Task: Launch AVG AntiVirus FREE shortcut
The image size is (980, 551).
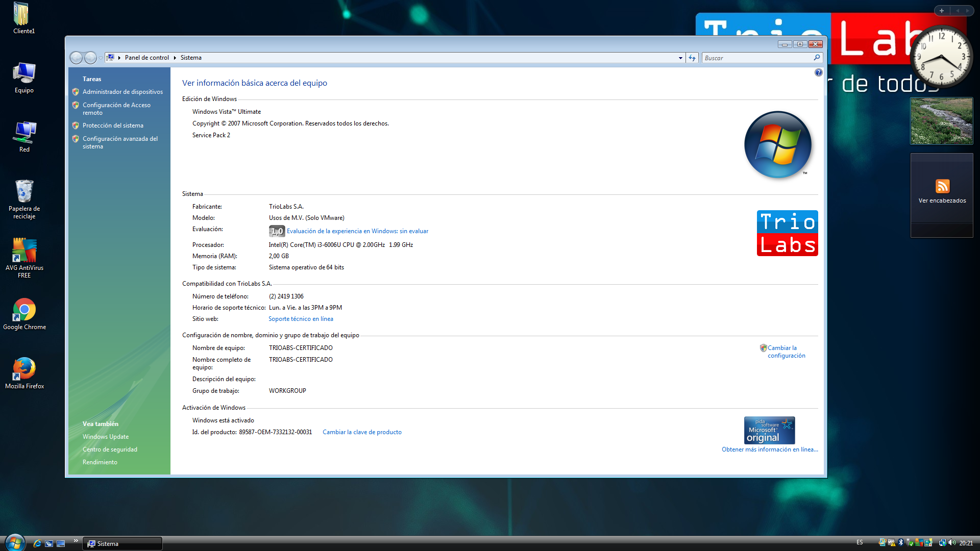Action: [24, 258]
